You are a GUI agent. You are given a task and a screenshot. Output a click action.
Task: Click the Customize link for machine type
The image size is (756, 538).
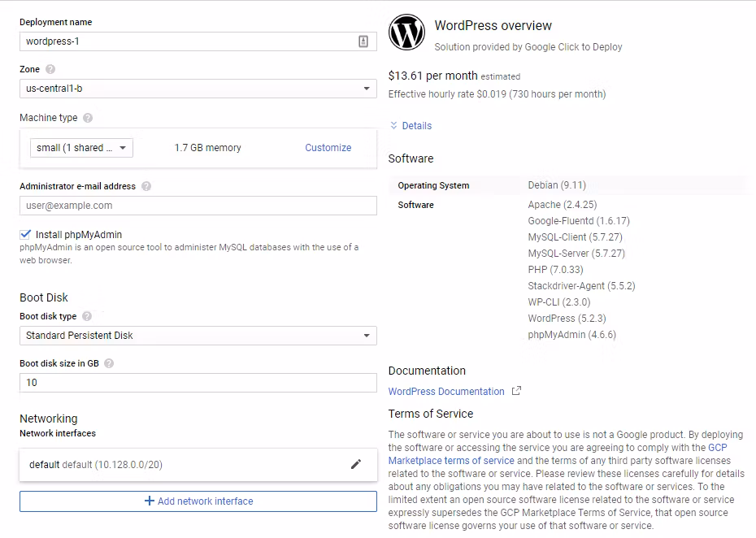point(328,147)
